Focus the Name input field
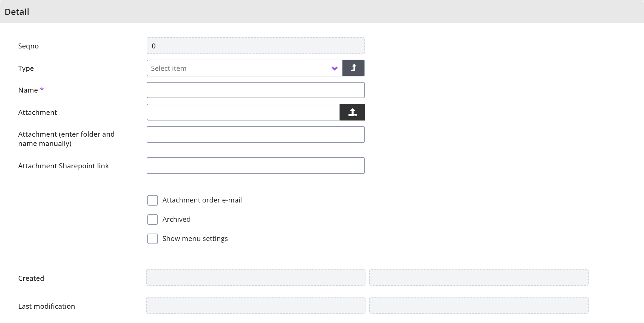This screenshot has width=644, height=323. [255, 90]
